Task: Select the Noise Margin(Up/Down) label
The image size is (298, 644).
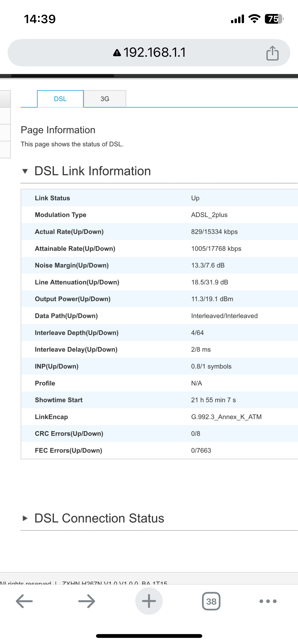Action: point(72,265)
